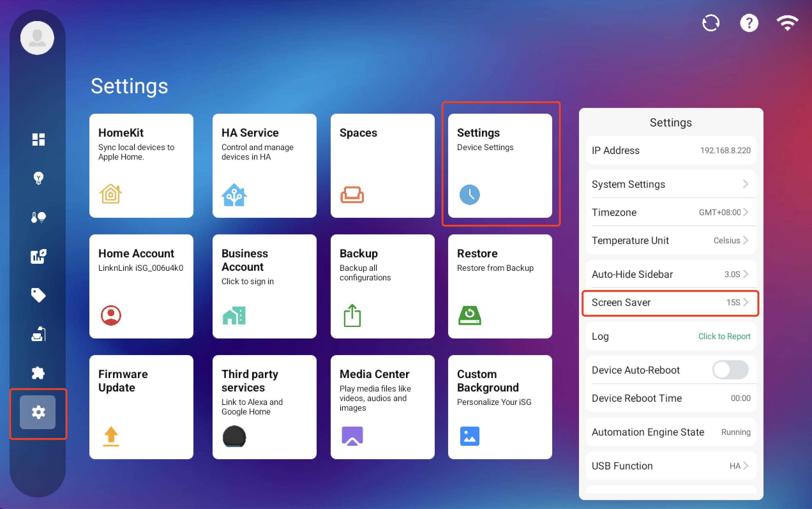Click the tag sidebar icon
812x509 pixels.
point(38,295)
